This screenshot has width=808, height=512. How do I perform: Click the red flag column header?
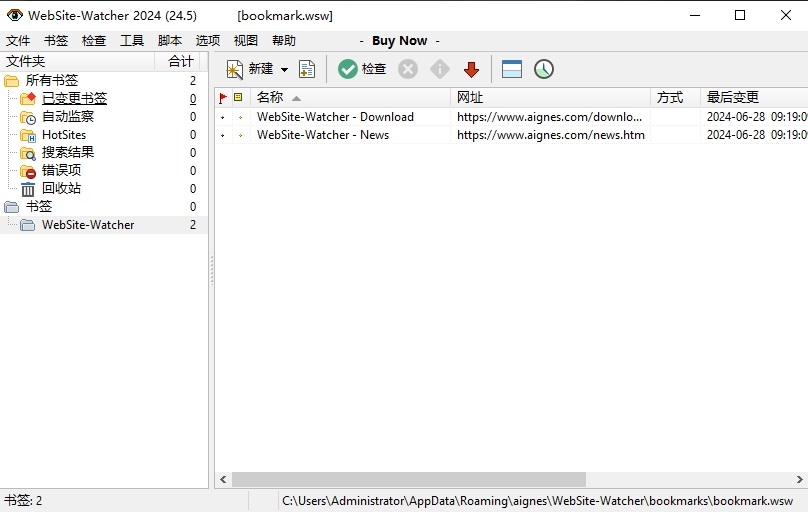(223, 98)
